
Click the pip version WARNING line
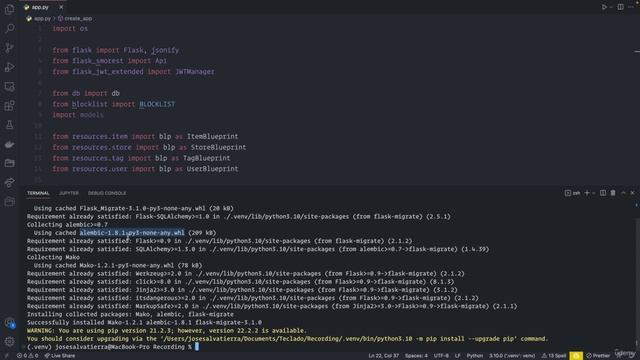166,331
